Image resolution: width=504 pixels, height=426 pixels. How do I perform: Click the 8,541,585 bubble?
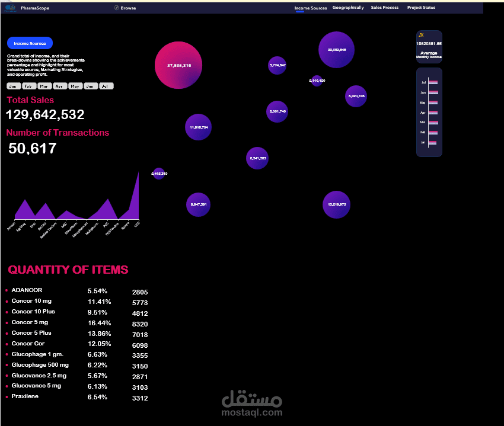[x=257, y=158]
